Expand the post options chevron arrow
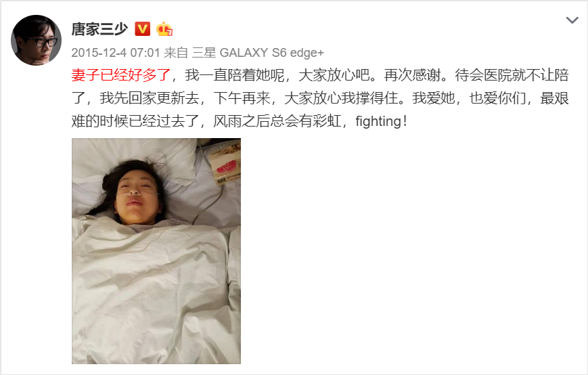Screen dimensions: 588x375 (x=572, y=20)
